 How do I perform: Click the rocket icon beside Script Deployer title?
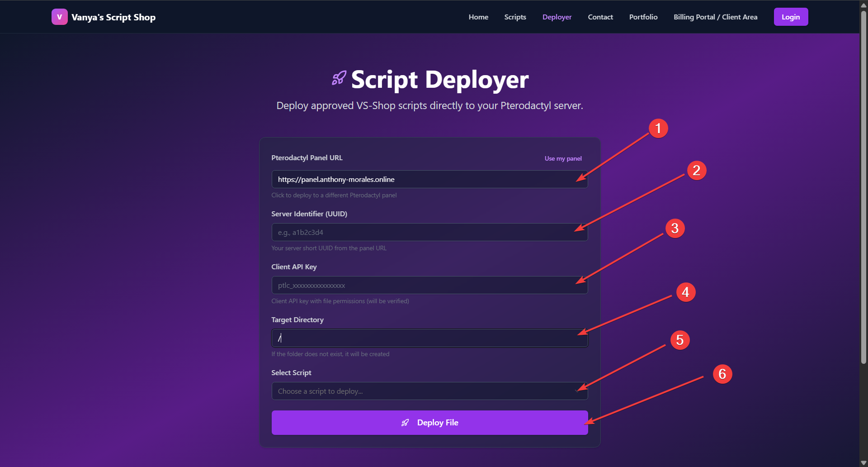[x=339, y=78]
